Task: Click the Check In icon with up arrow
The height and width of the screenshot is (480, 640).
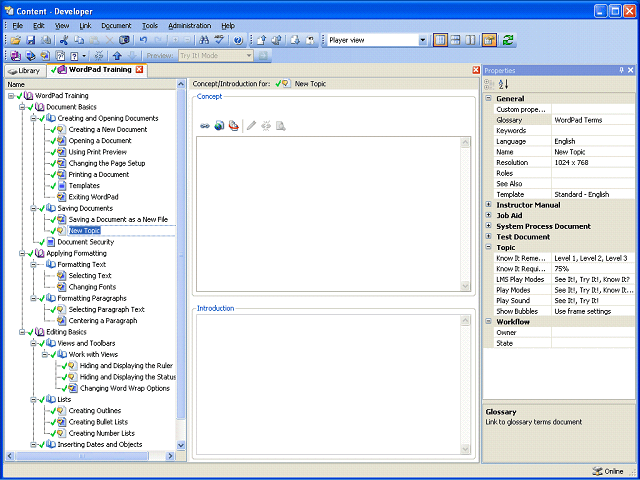Action: pyautogui.click(x=262, y=40)
